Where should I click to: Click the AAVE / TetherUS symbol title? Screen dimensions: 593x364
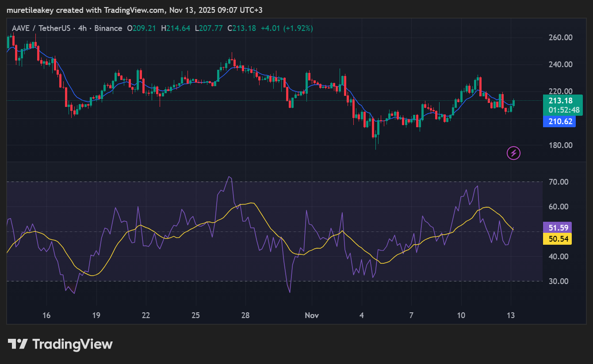pos(36,28)
